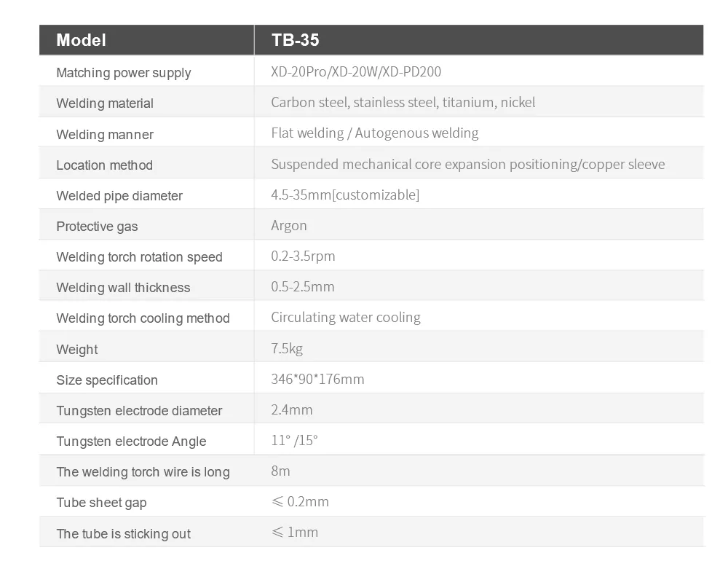The image size is (728, 577).
Task: Click the 346*90*176mm size specification value
Action: tap(317, 380)
